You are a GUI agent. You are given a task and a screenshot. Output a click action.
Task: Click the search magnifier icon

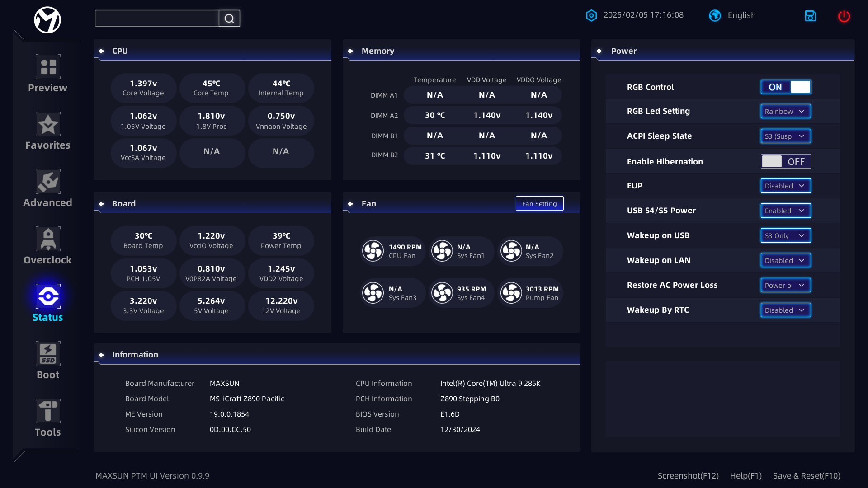coord(229,19)
